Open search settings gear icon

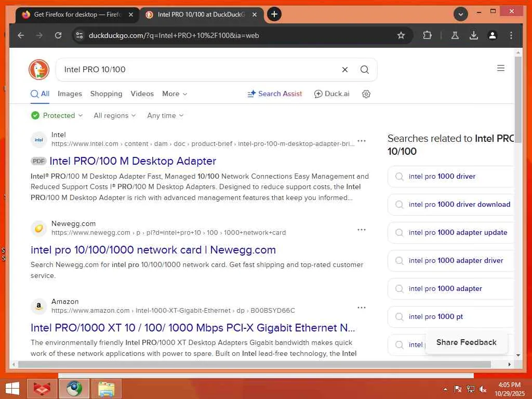tap(366, 94)
